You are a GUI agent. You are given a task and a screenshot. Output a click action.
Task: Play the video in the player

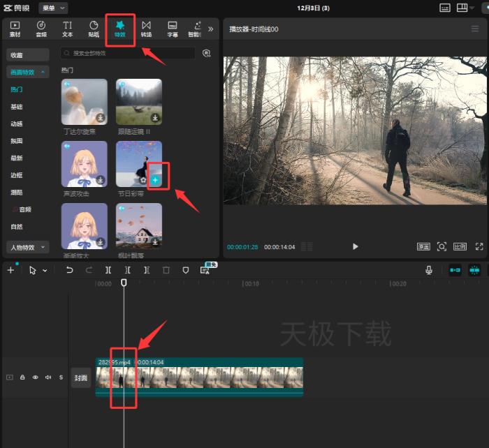(356, 246)
